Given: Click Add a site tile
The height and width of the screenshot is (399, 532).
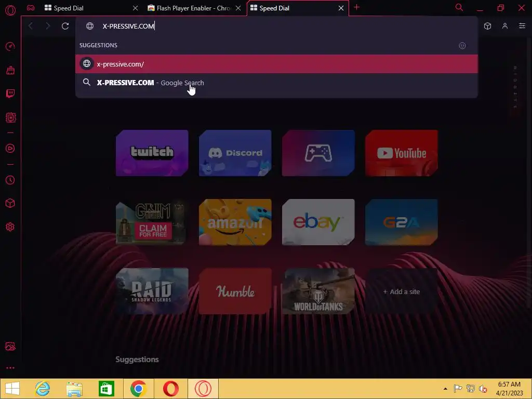Looking at the screenshot, I should pyautogui.click(x=402, y=291).
